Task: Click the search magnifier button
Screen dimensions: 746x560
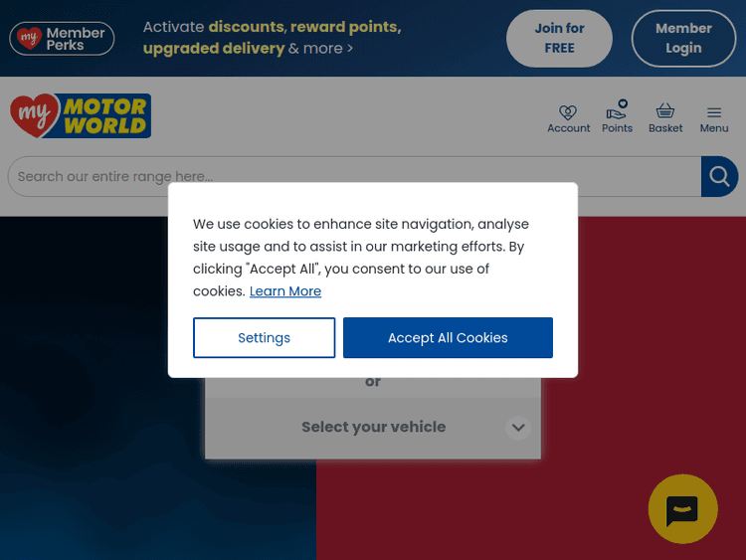Action: tap(719, 176)
